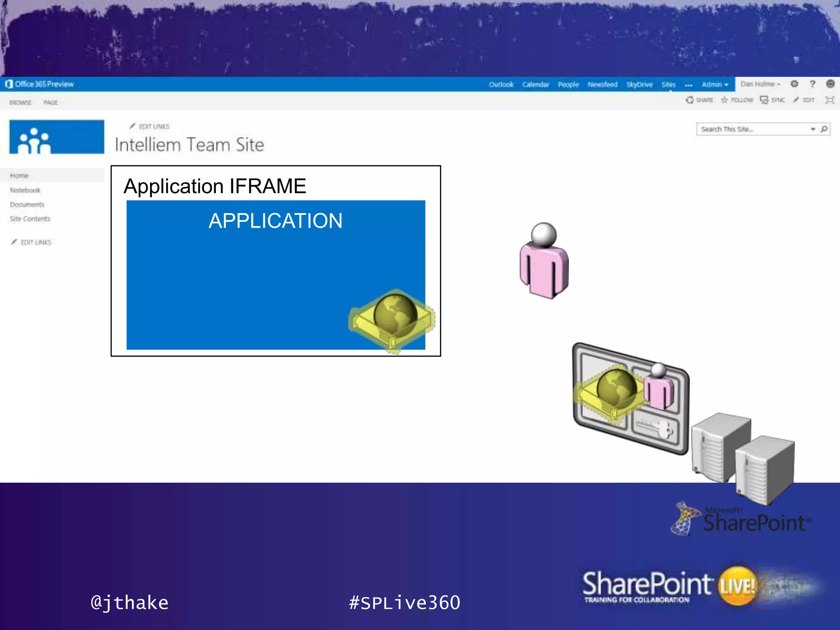
Task: Click the team site logo image
Action: (57, 137)
